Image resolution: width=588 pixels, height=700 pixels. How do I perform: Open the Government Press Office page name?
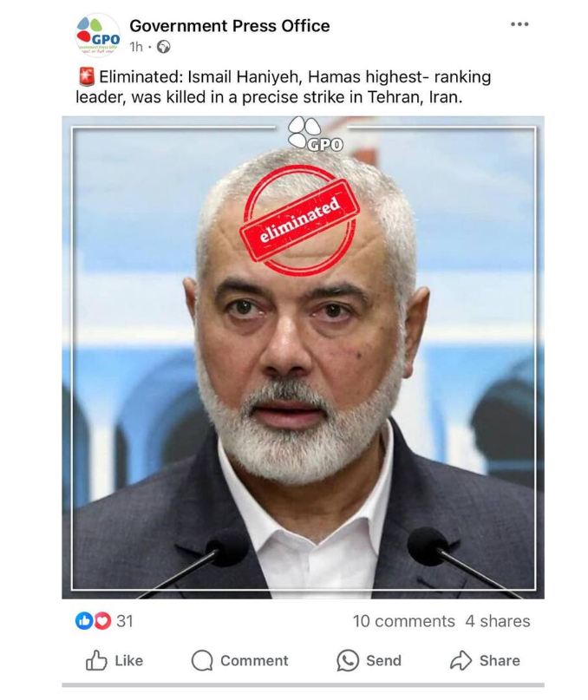[x=230, y=26]
